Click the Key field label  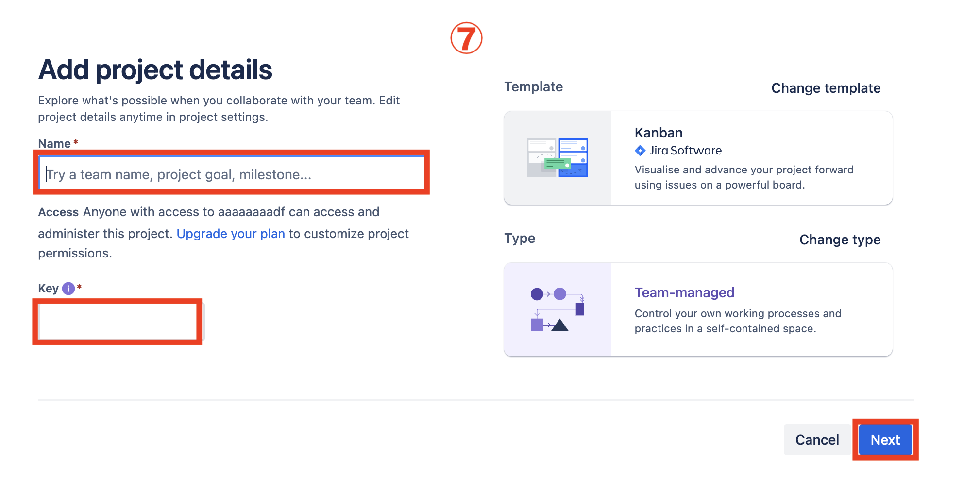(48, 289)
